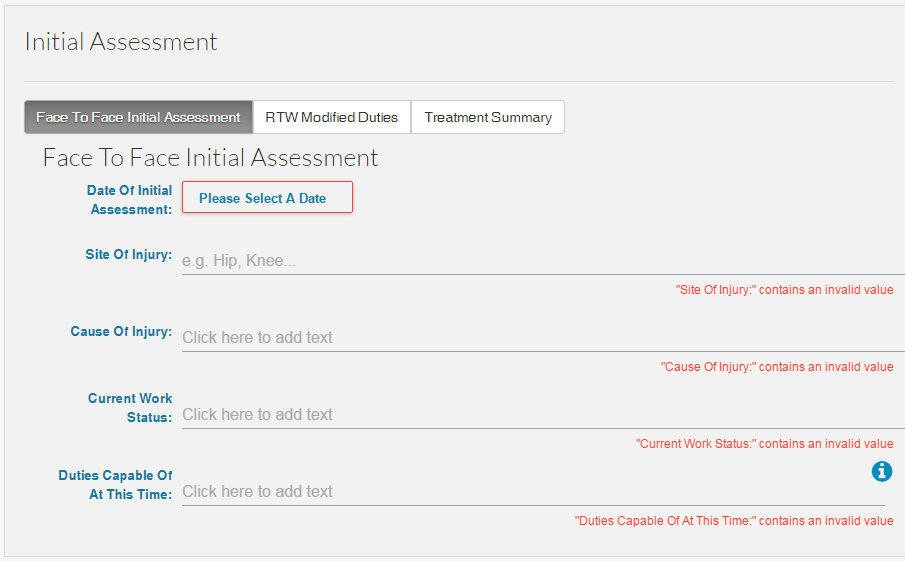Screen dimensions: 905x561
Task: Open the Please Select A Date picker
Action: [x=267, y=197]
